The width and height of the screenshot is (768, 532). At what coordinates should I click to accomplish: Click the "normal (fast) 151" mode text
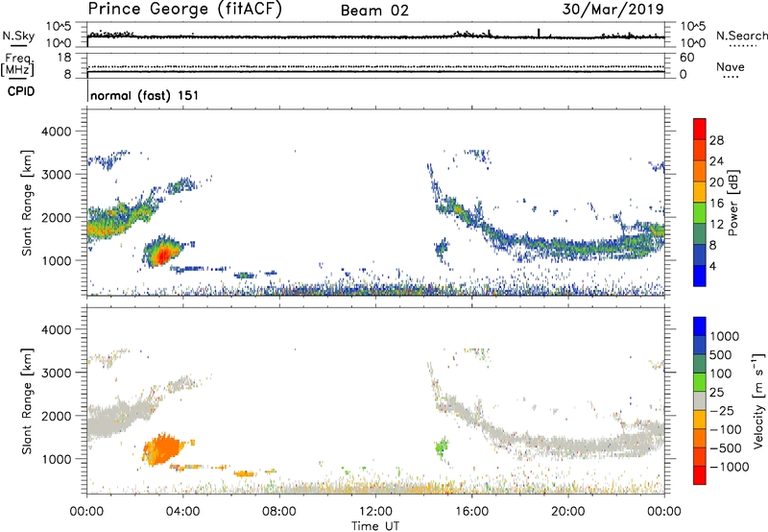click(145, 95)
